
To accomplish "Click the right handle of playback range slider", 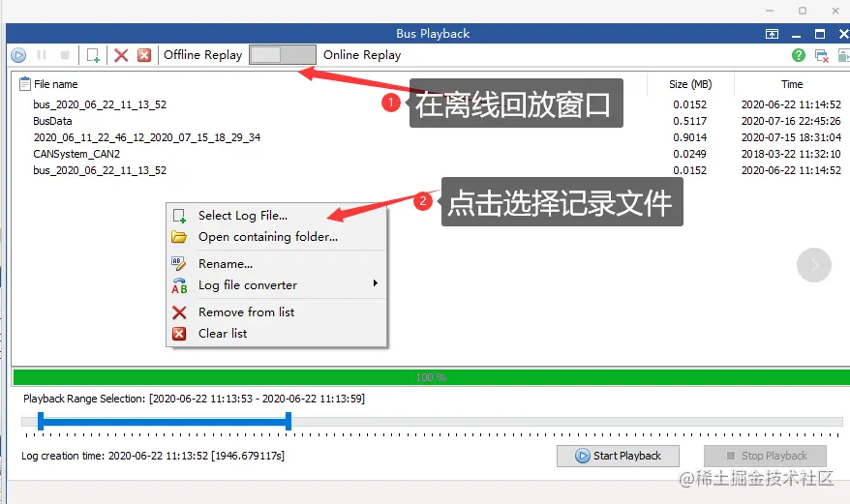I will 288,421.
